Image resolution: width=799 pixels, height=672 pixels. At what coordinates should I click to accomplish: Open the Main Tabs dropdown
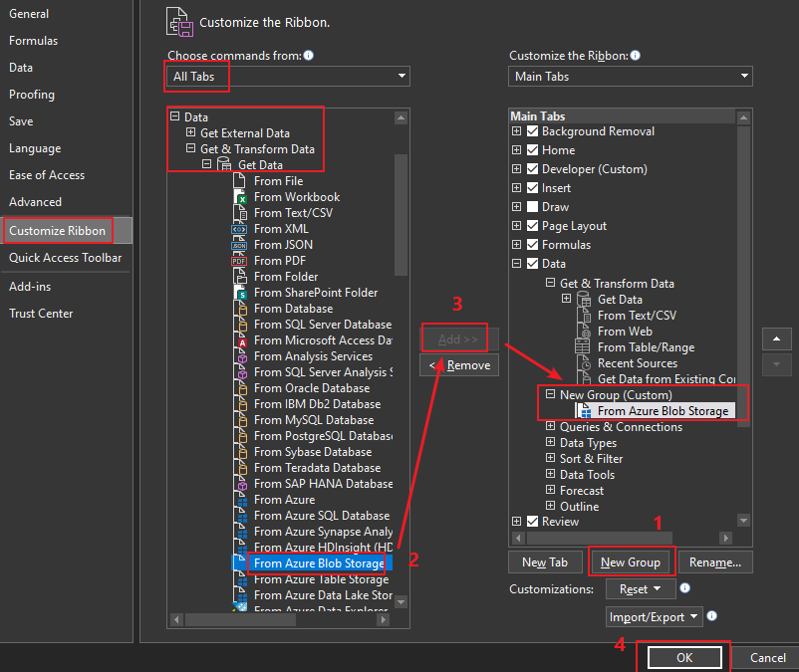coord(631,77)
